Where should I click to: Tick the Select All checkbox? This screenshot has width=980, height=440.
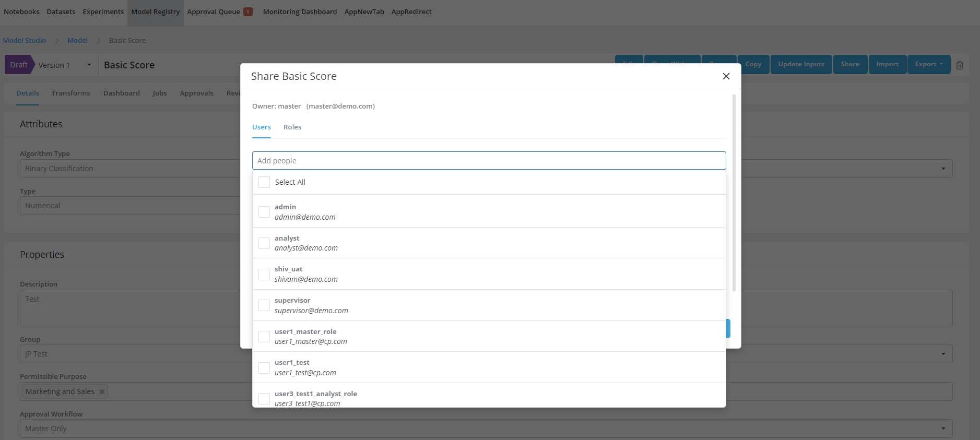[x=264, y=182]
